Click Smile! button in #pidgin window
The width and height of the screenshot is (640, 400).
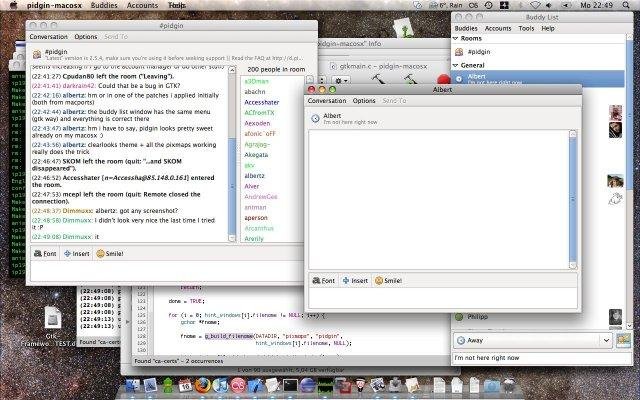click(x=110, y=253)
